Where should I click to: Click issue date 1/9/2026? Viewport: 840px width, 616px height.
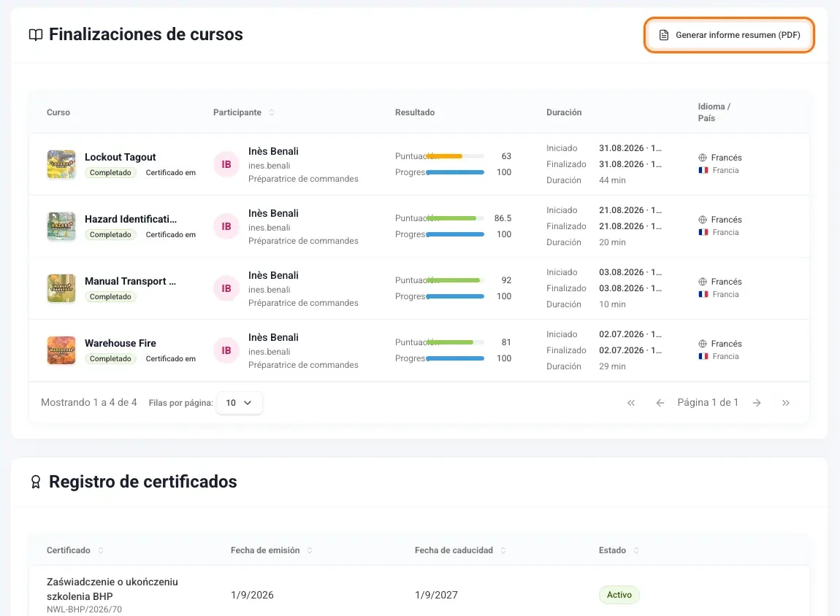252,595
